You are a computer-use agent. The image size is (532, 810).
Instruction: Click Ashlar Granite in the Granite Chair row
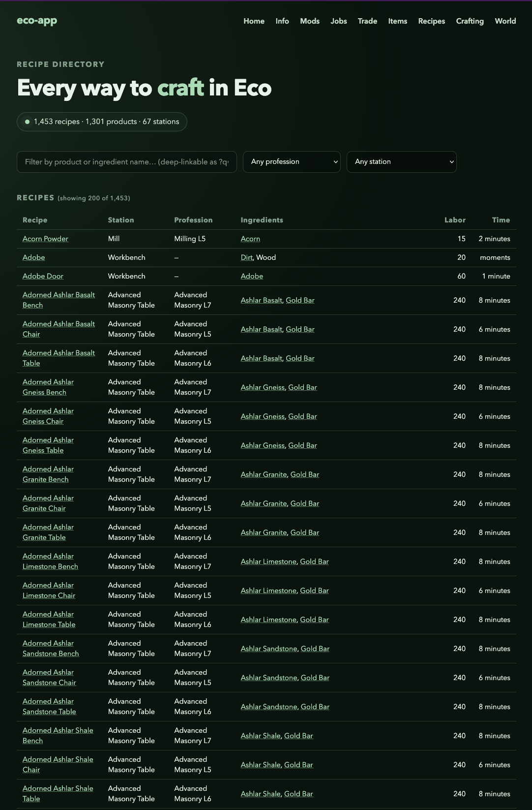pos(264,503)
